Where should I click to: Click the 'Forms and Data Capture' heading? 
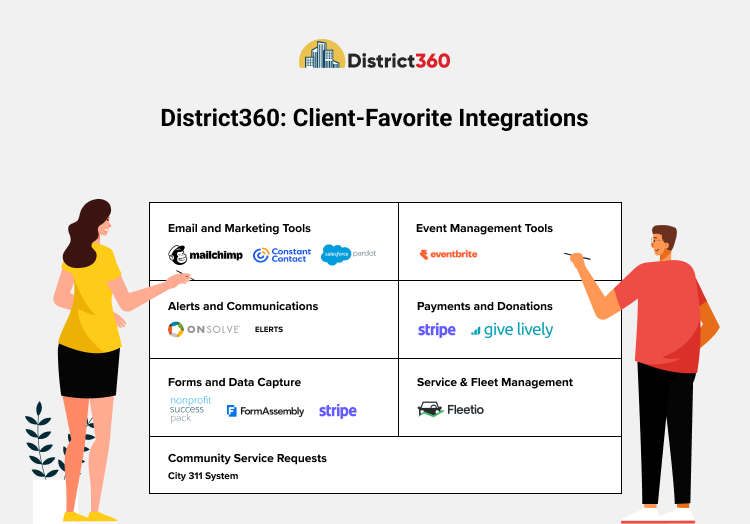pos(234,382)
